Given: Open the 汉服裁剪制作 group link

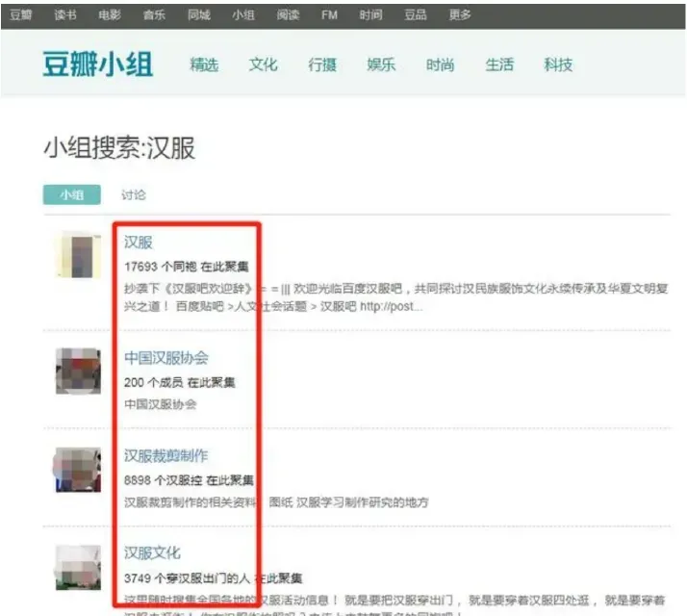Looking at the screenshot, I should (166, 455).
